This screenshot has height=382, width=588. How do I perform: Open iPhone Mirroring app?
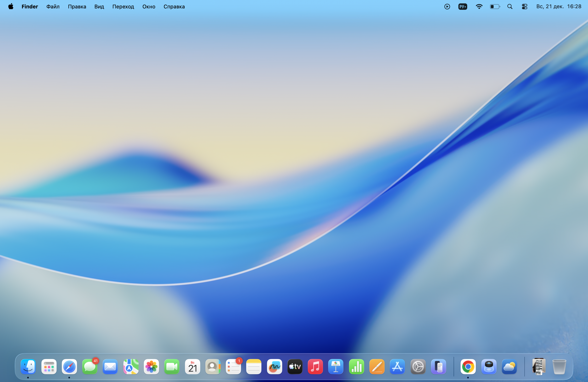tap(438, 366)
